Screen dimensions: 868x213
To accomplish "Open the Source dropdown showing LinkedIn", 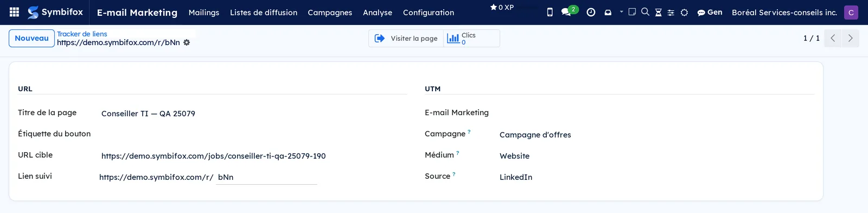I will coord(656,177).
